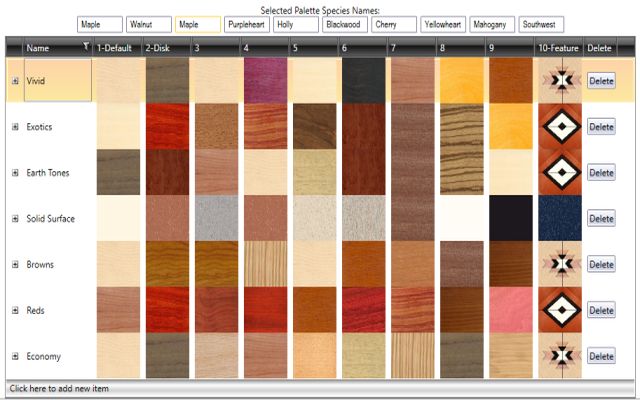The height and width of the screenshot is (400, 640).
Task: Expand the Earth Tones palette row
Action: pos(15,173)
